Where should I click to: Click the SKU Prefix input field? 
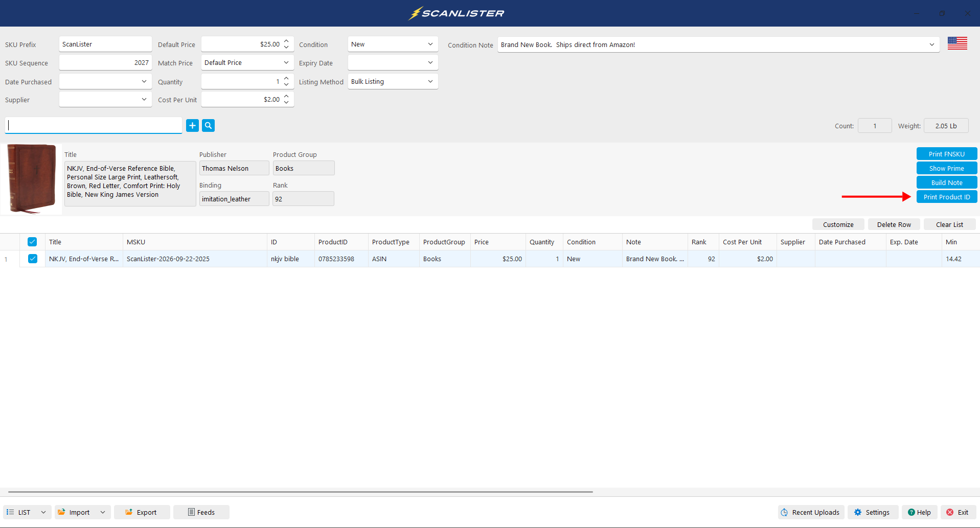click(105, 44)
